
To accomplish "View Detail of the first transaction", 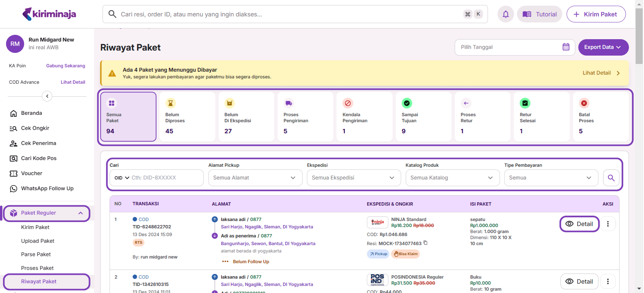I will (x=579, y=224).
